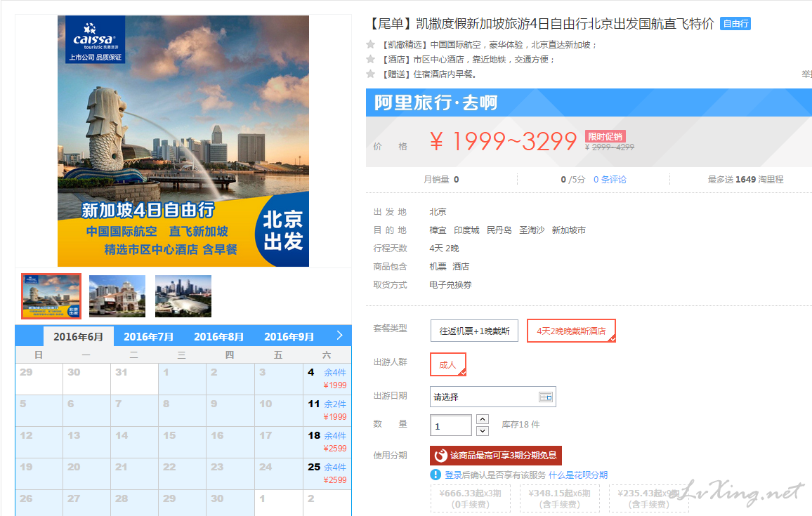
Task: Click destination 印度城
Action: [x=466, y=230]
